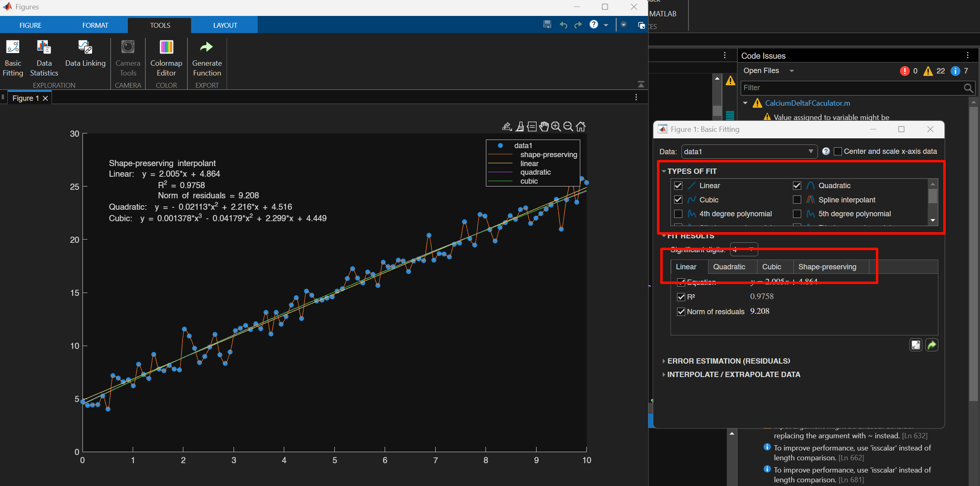Open the help question-mark icon in toolbar

coord(594,24)
